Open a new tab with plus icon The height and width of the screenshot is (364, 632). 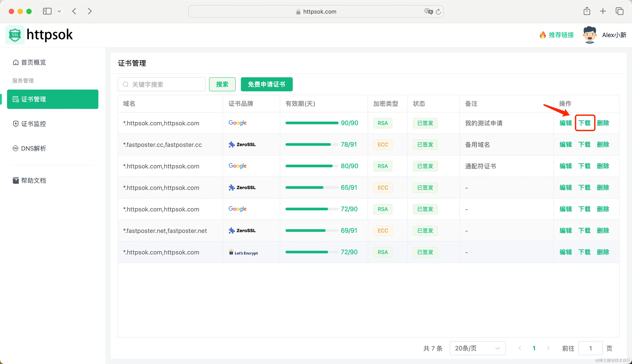click(603, 11)
